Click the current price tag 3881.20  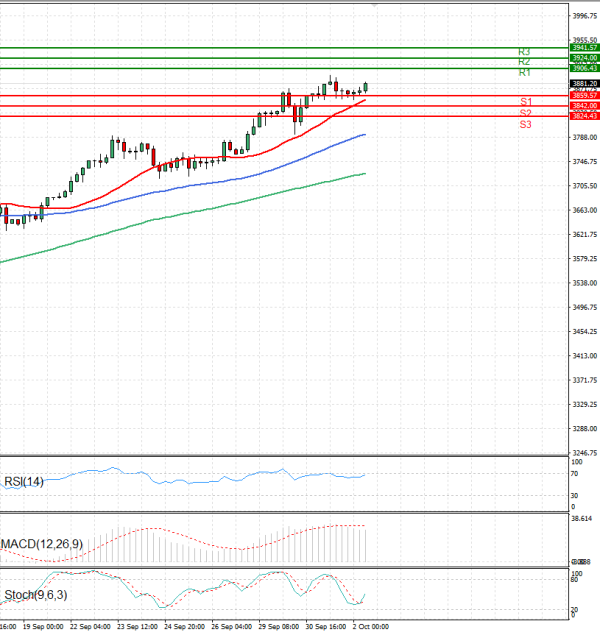coord(584,83)
